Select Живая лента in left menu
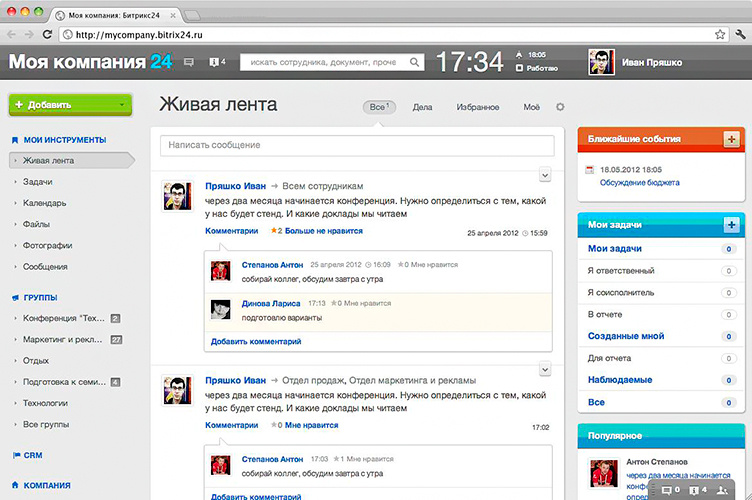This screenshot has width=752, height=500. pyautogui.click(x=72, y=161)
